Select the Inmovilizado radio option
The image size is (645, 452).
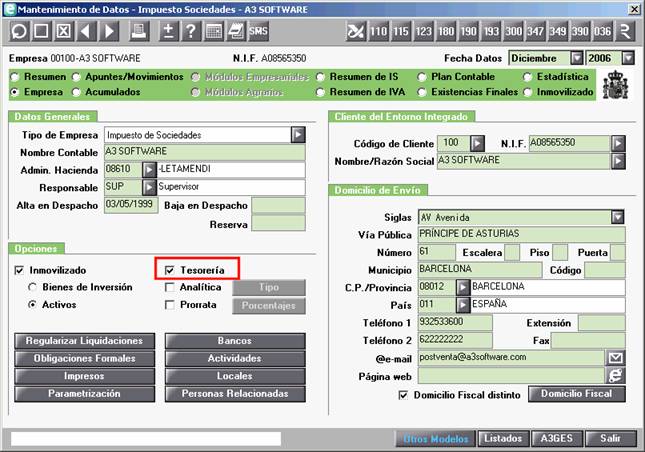click(x=528, y=92)
